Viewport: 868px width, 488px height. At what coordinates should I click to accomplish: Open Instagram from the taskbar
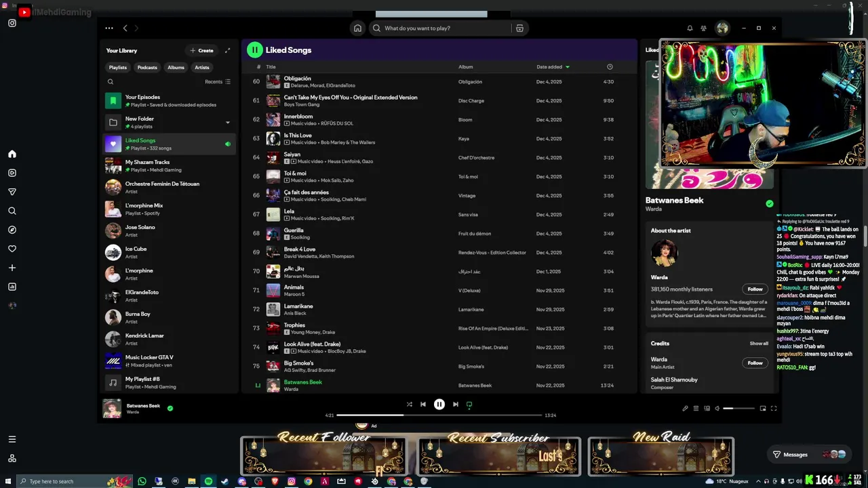[x=292, y=481]
